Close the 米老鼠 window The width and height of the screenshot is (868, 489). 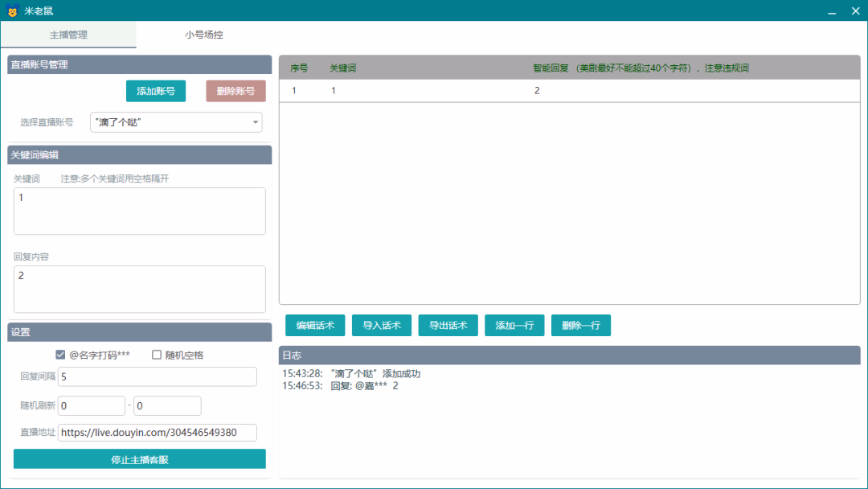855,11
